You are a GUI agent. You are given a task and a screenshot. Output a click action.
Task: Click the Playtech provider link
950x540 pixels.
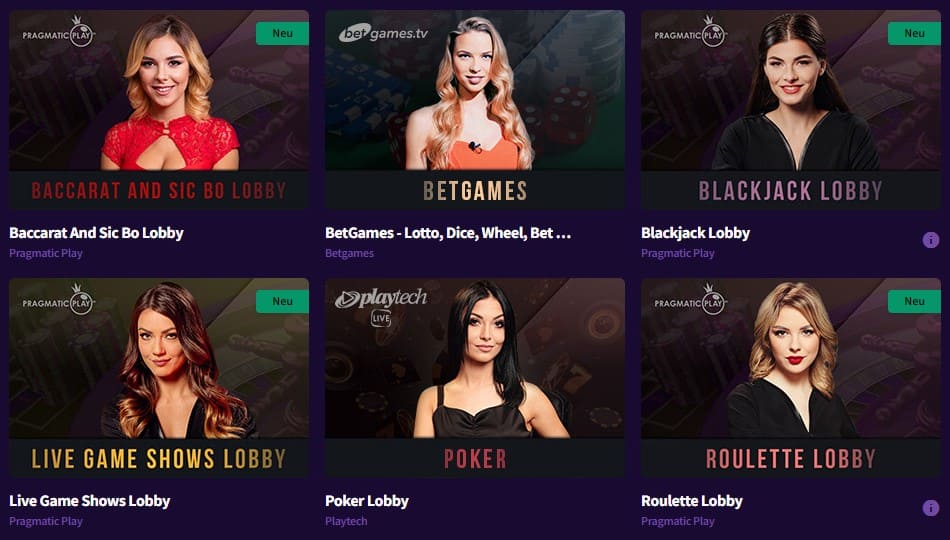click(346, 521)
